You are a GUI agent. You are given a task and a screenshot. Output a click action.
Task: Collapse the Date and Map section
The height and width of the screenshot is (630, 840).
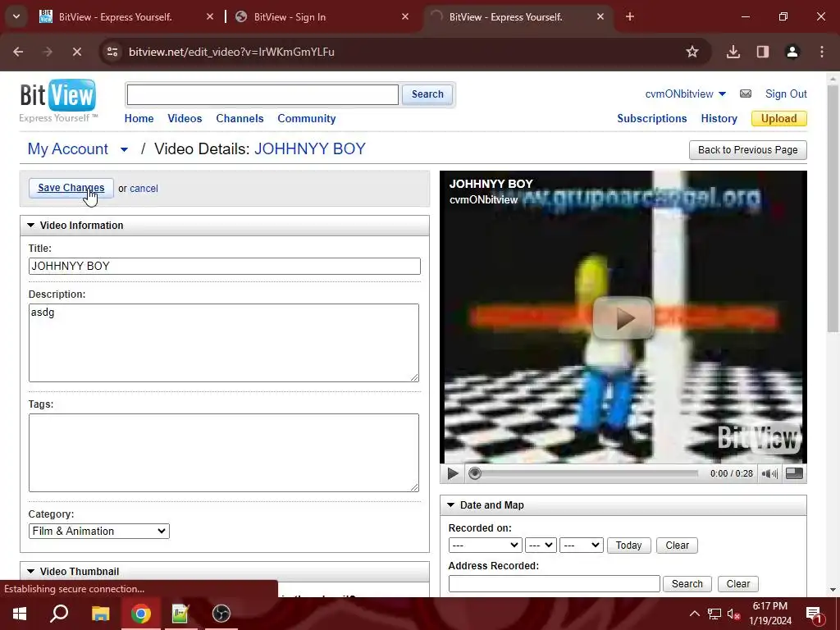point(450,505)
